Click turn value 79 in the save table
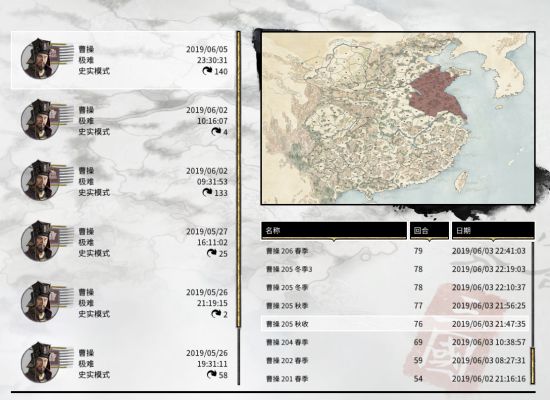 point(418,251)
